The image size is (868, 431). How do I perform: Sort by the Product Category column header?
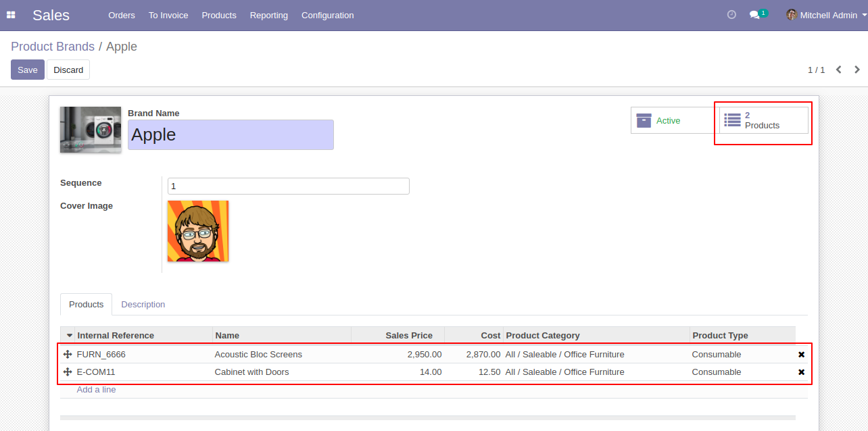click(596, 335)
